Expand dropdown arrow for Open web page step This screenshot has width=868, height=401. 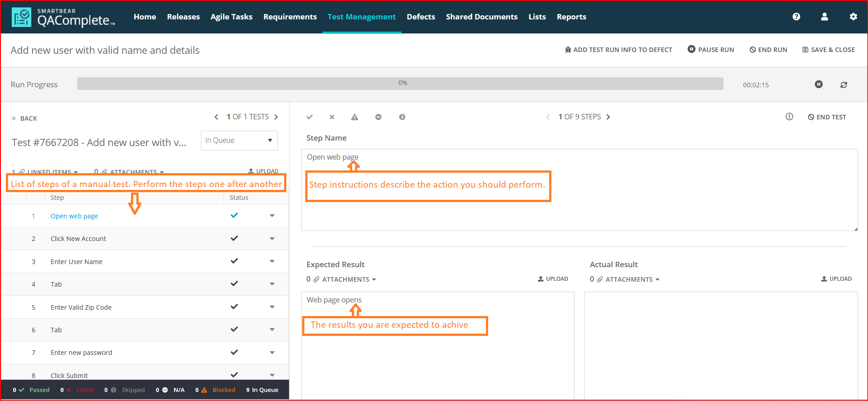click(x=272, y=216)
